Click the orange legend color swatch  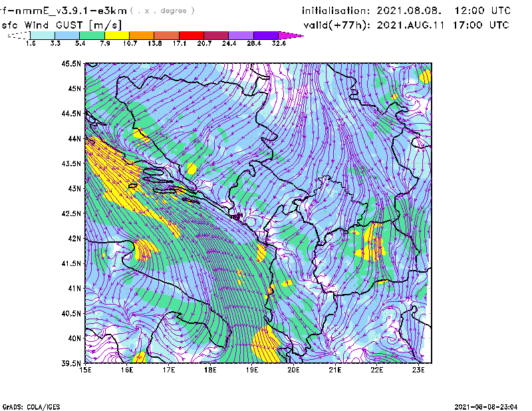tap(142, 35)
